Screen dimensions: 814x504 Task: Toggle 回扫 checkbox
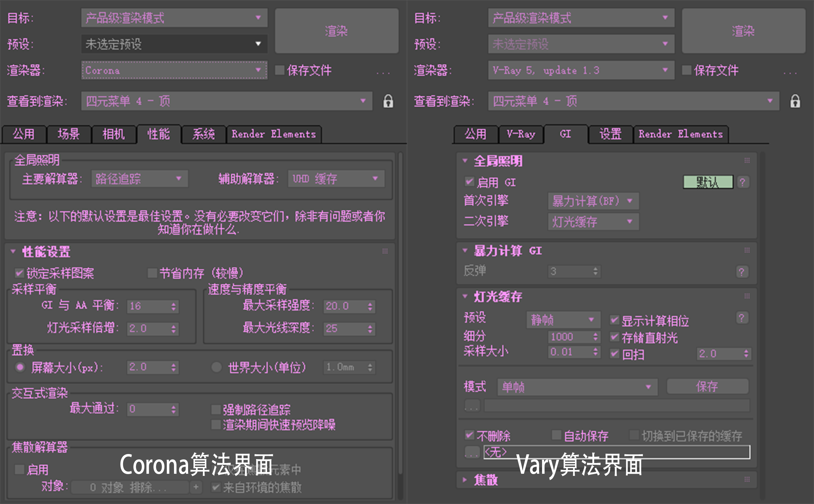click(x=615, y=353)
